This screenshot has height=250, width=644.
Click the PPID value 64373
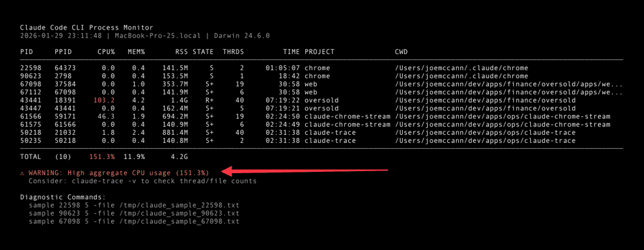coord(65,68)
